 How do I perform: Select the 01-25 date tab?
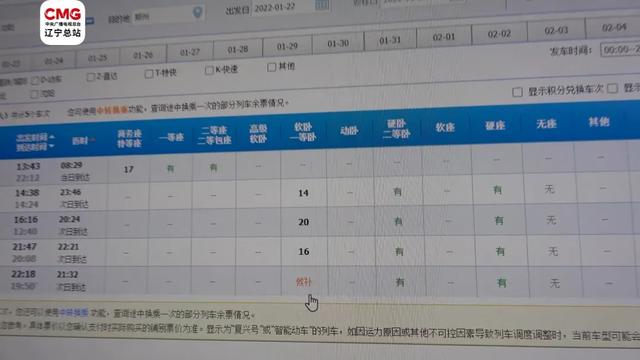pyautogui.click(x=98, y=58)
